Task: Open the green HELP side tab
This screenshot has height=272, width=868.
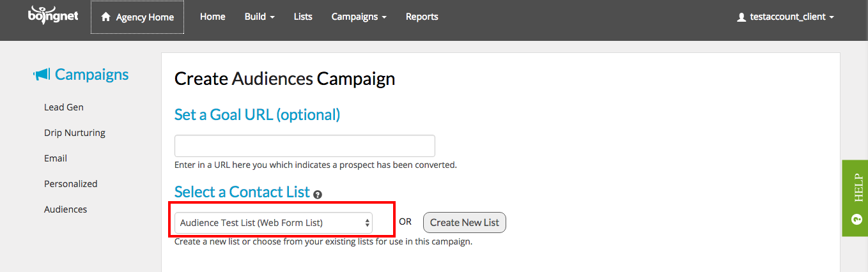Action: (x=855, y=198)
